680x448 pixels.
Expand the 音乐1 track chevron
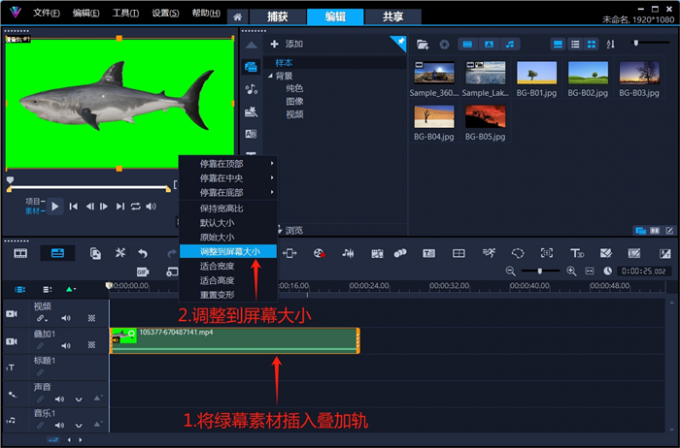pyautogui.click(x=78, y=425)
